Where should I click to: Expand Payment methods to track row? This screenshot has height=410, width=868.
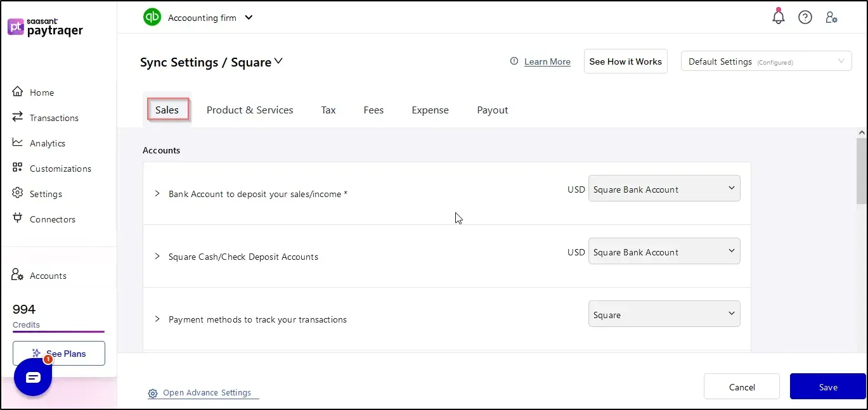157,319
